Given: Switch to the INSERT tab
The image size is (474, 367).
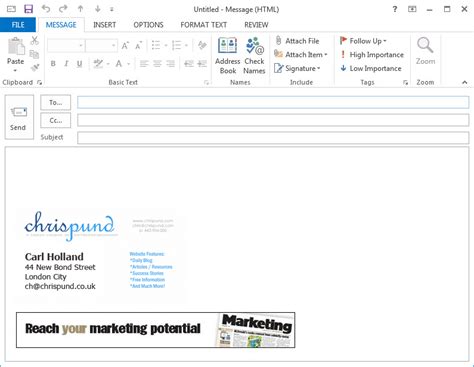Looking at the screenshot, I should click(105, 25).
